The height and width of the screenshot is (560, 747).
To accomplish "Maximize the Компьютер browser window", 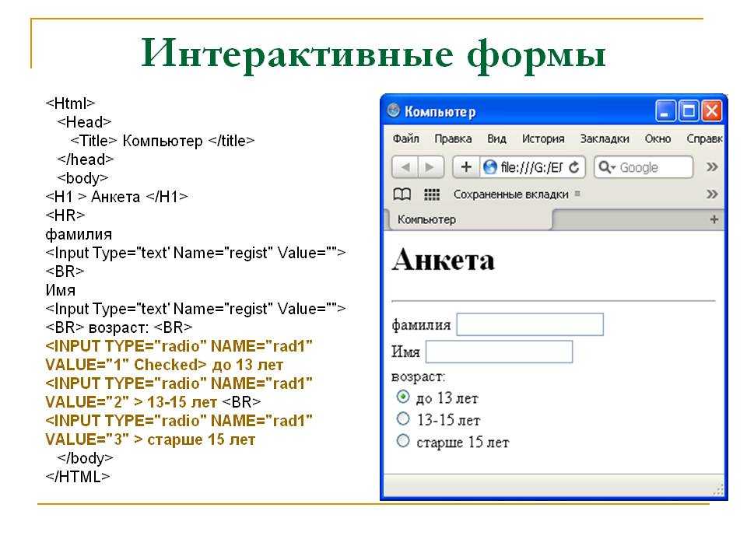I will pos(689,111).
